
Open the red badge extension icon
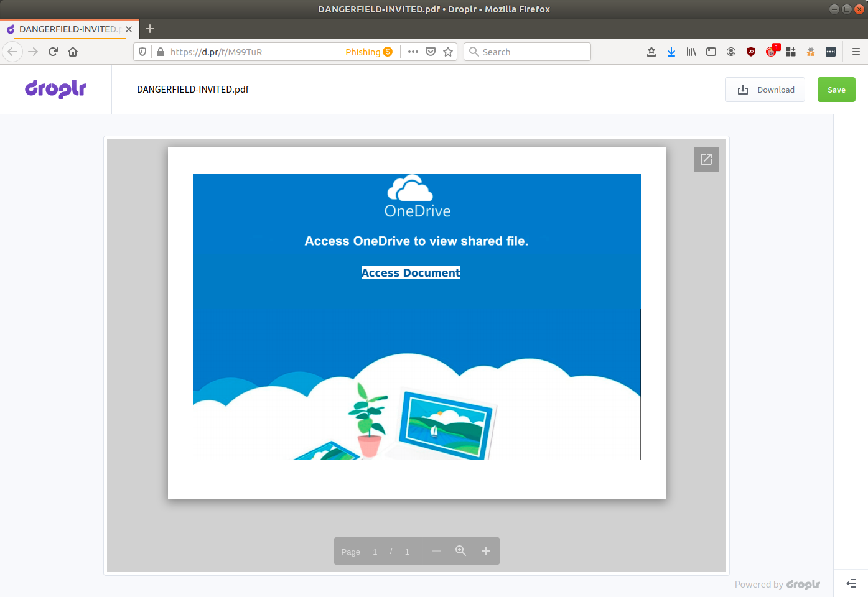click(772, 51)
